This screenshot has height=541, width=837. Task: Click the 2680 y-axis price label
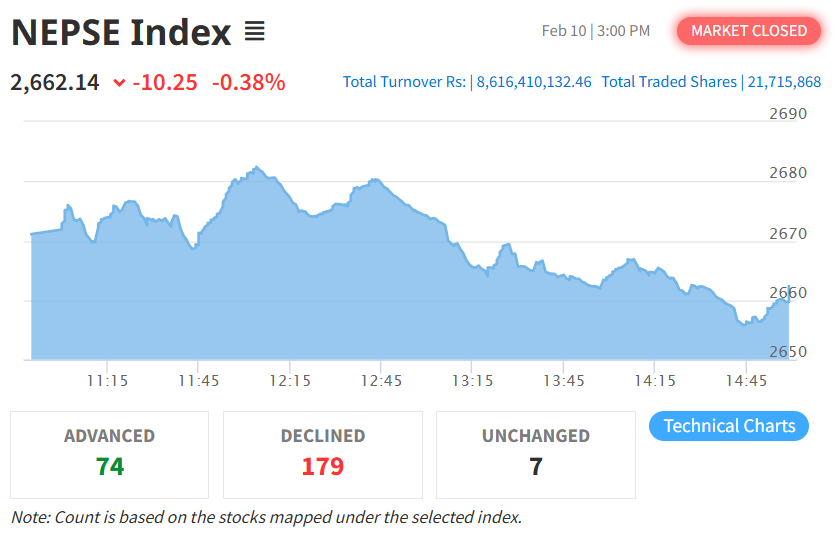(787, 173)
